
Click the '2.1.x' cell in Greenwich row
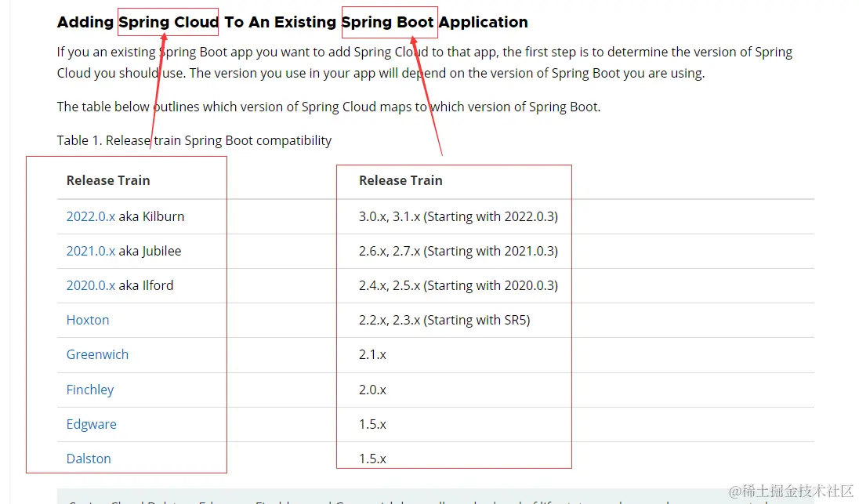pyautogui.click(x=372, y=354)
